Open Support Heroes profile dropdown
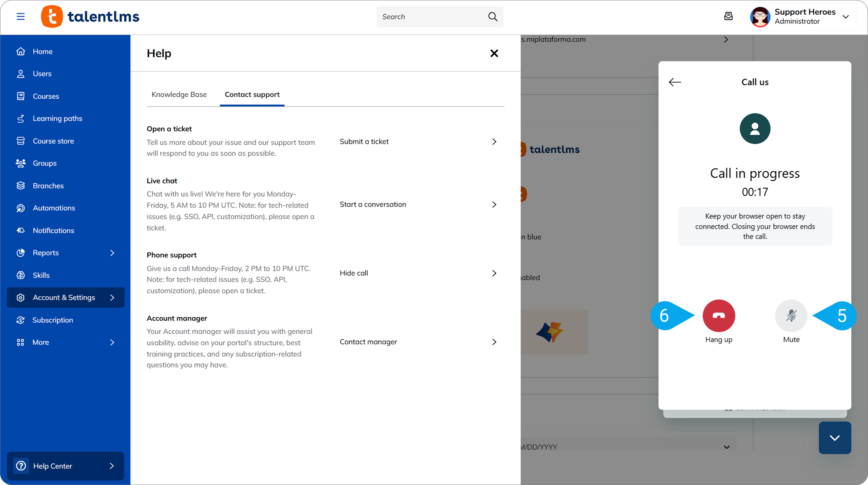This screenshot has width=868, height=485. pyautogui.click(x=845, y=17)
